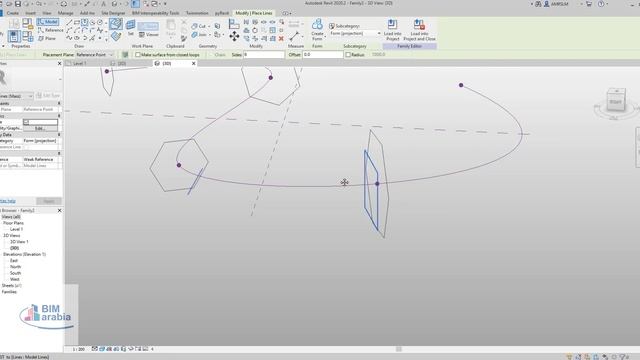This screenshot has width=640, height=360.
Task: Choose the straight Line draw tool
Action: click(x=69, y=22)
